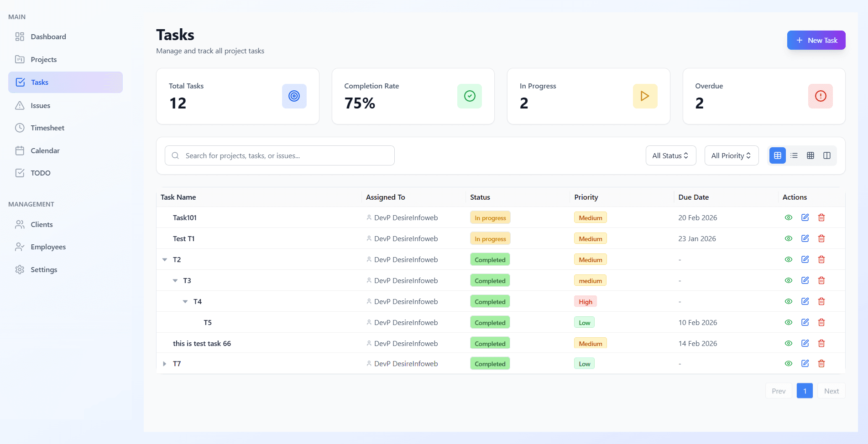Click the edit icon for Task101
Image resolution: width=868 pixels, height=444 pixels.
tap(805, 217)
